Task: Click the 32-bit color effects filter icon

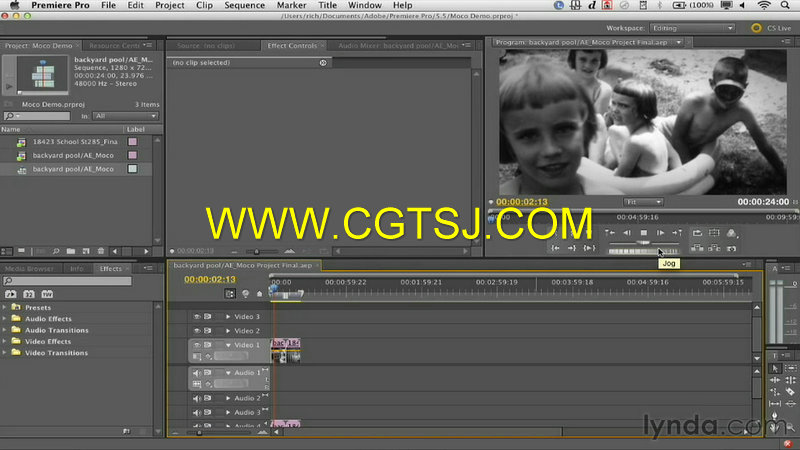Action: click(29, 294)
